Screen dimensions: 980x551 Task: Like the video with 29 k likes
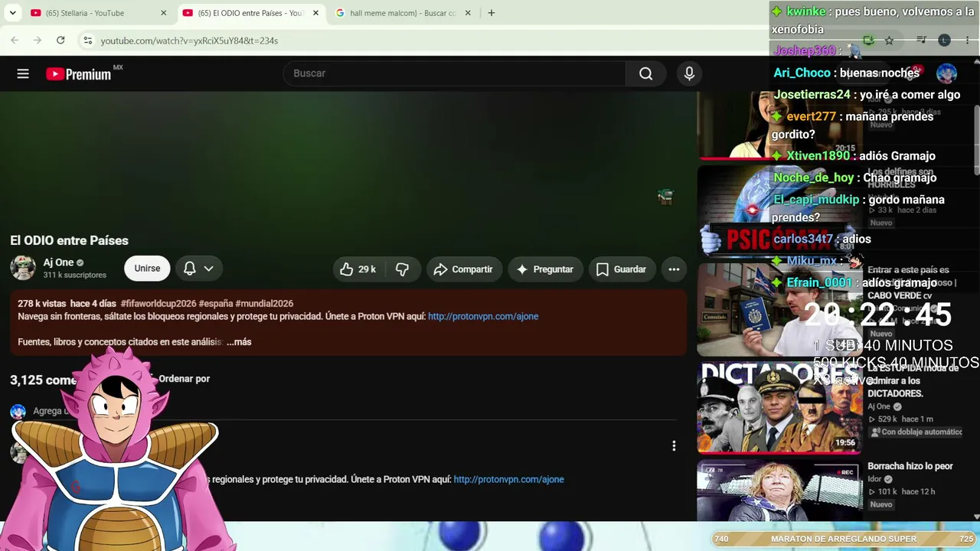click(359, 269)
